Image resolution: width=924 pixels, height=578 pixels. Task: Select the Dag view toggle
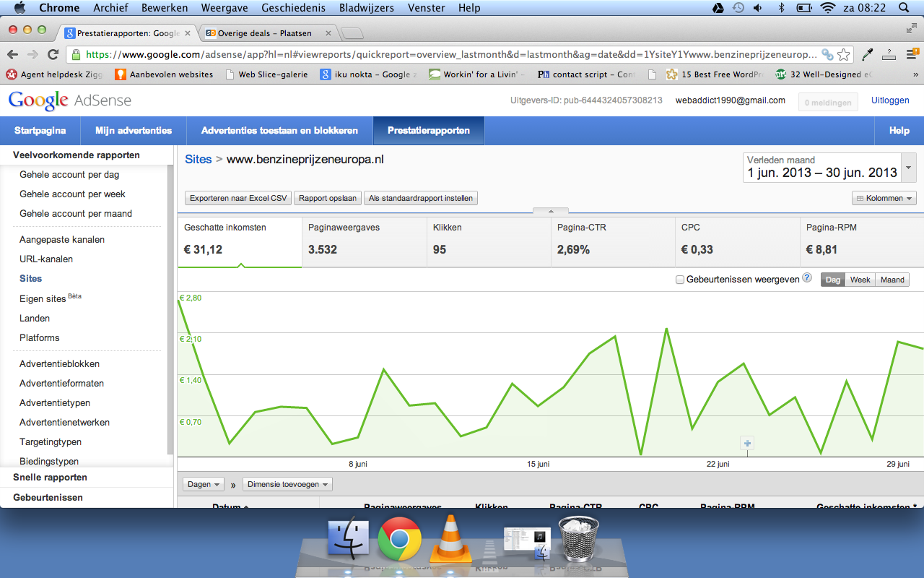pos(833,280)
